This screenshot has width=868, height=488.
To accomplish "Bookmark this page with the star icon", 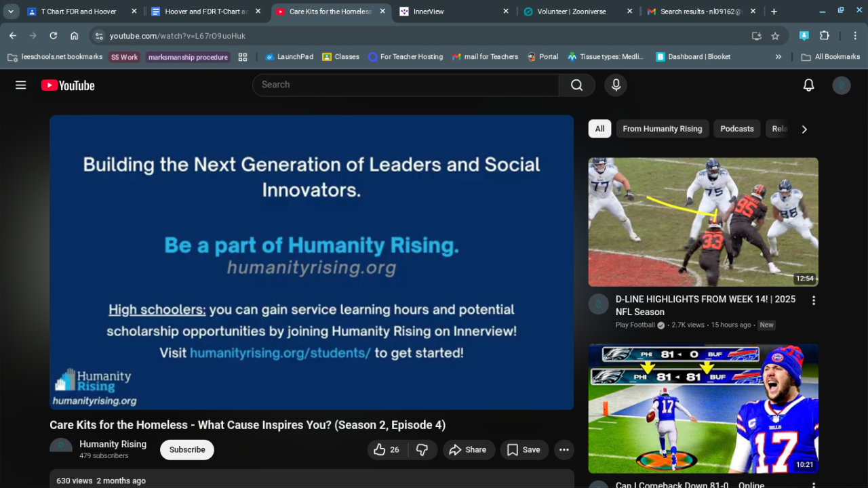I will tap(775, 36).
